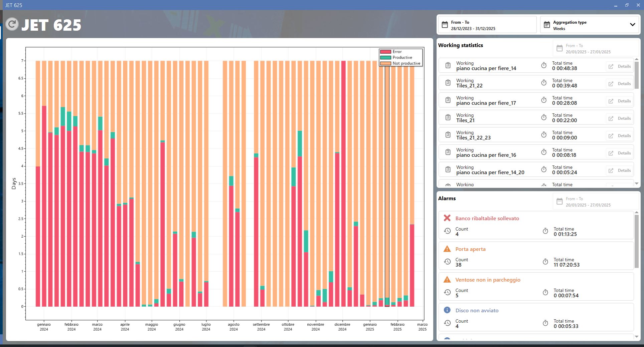The width and height of the screenshot is (644, 347).
Task: Click the warning triangle icon of Porta aperta
Action: [447, 249]
